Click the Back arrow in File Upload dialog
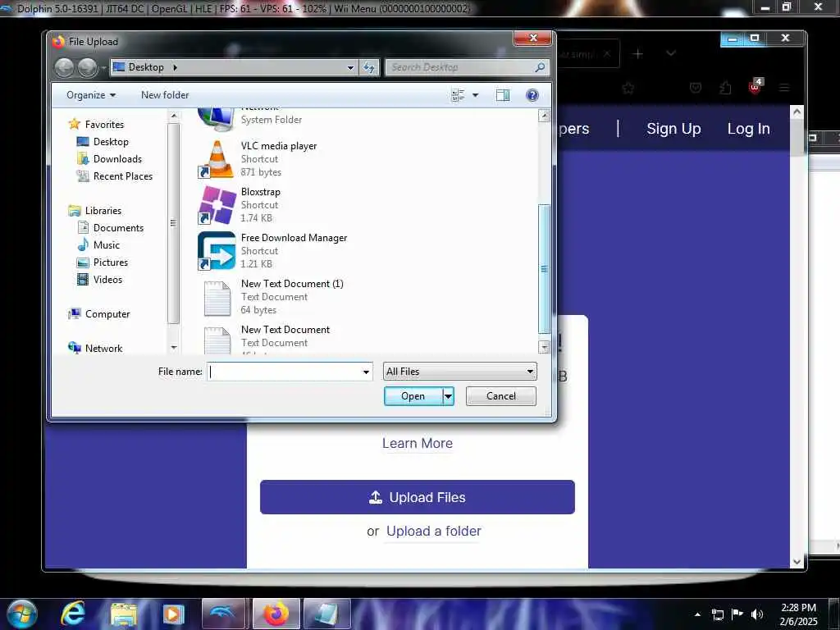Image resolution: width=840 pixels, height=630 pixels. click(64, 67)
